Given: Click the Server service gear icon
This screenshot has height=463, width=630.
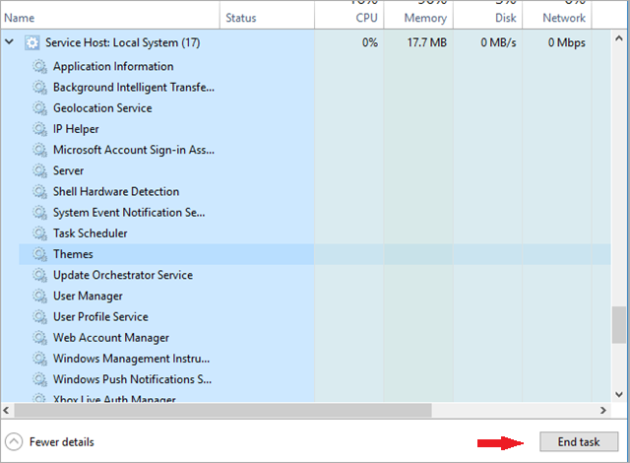Looking at the screenshot, I should (x=39, y=170).
